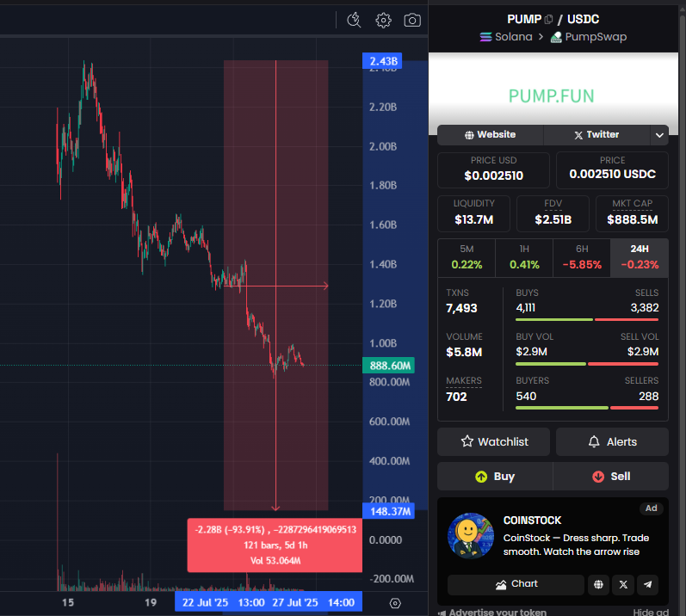
Task: Open the chart time zone settings icon
Action: click(395, 603)
